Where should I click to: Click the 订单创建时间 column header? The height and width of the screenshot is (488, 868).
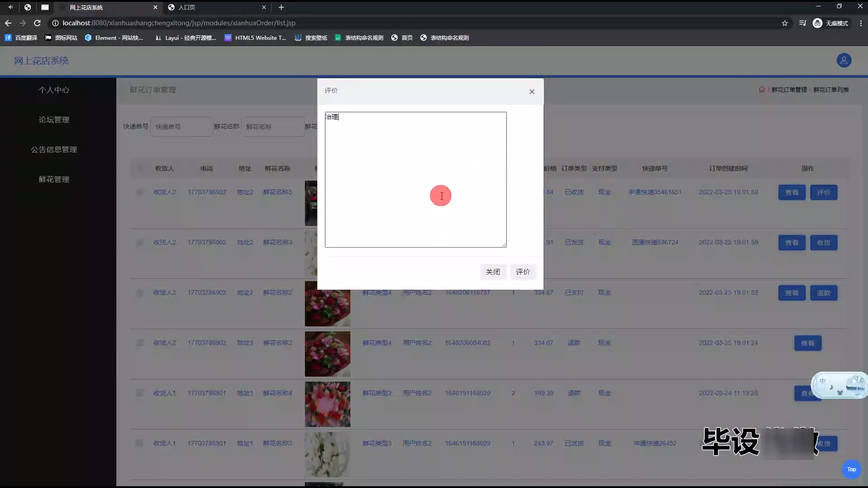pyautogui.click(x=728, y=169)
